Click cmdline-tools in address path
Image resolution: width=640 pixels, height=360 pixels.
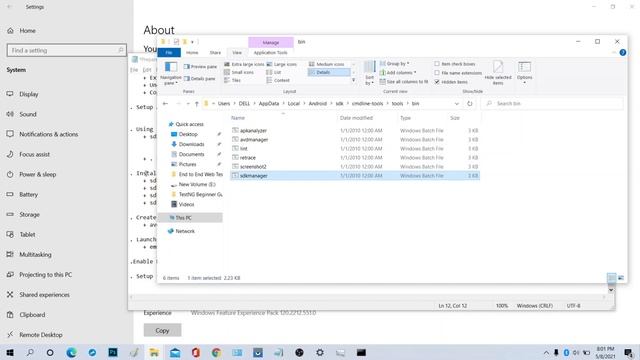[x=367, y=104]
